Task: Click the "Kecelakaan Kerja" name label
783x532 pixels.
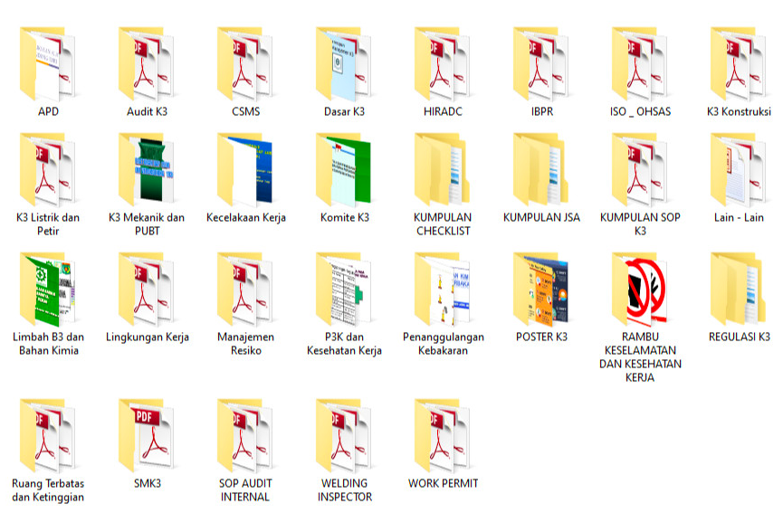Action: pyautogui.click(x=246, y=217)
